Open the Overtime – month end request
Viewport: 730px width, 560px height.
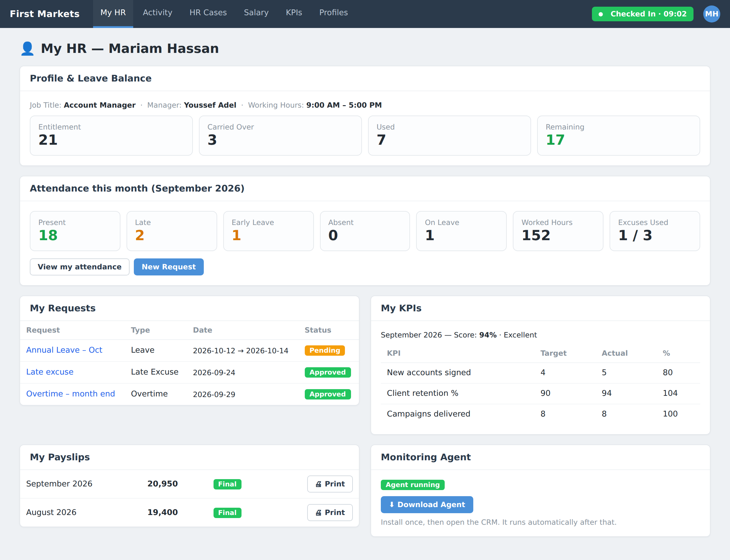pyautogui.click(x=70, y=394)
